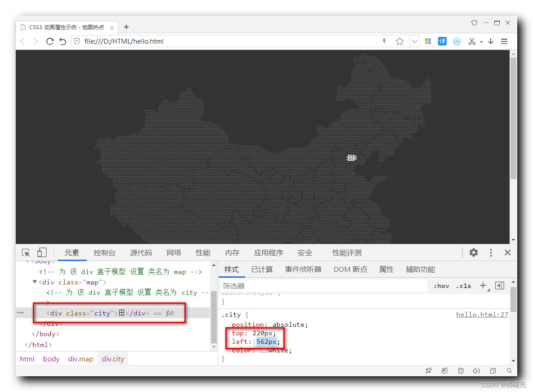Select the CSS3 动画属性示例 browser tab

(x=67, y=27)
